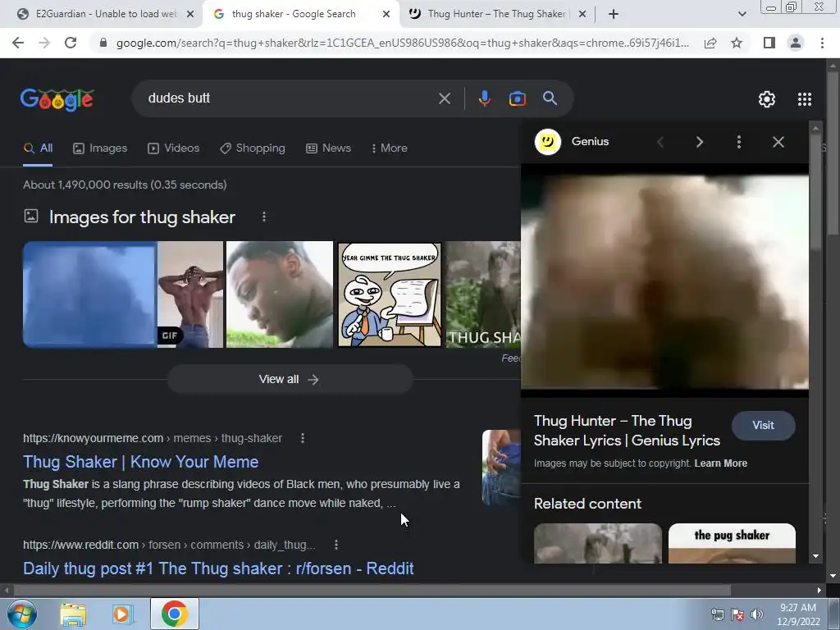
Task: Expand the tab search dropdown
Action: pos(742,14)
